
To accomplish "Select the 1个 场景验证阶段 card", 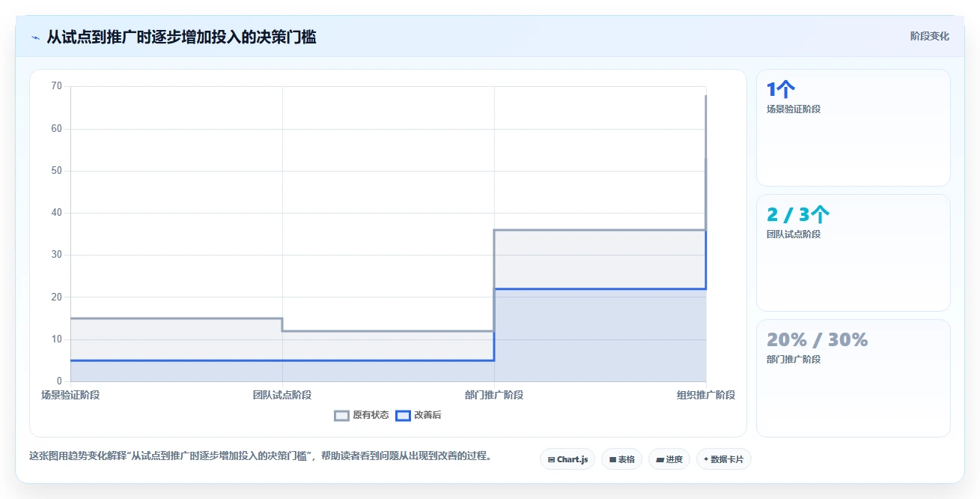I will [853, 127].
